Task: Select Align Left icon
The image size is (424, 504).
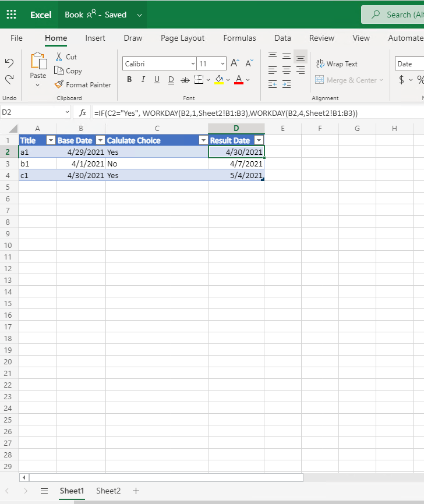Action: point(273,70)
